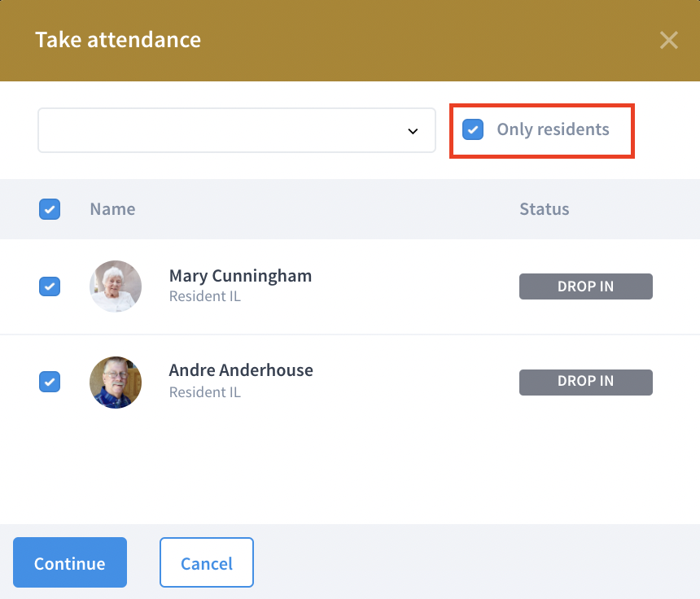Image resolution: width=700 pixels, height=599 pixels.
Task: Open the empty dropdown via its chevron arrow
Action: [x=413, y=131]
